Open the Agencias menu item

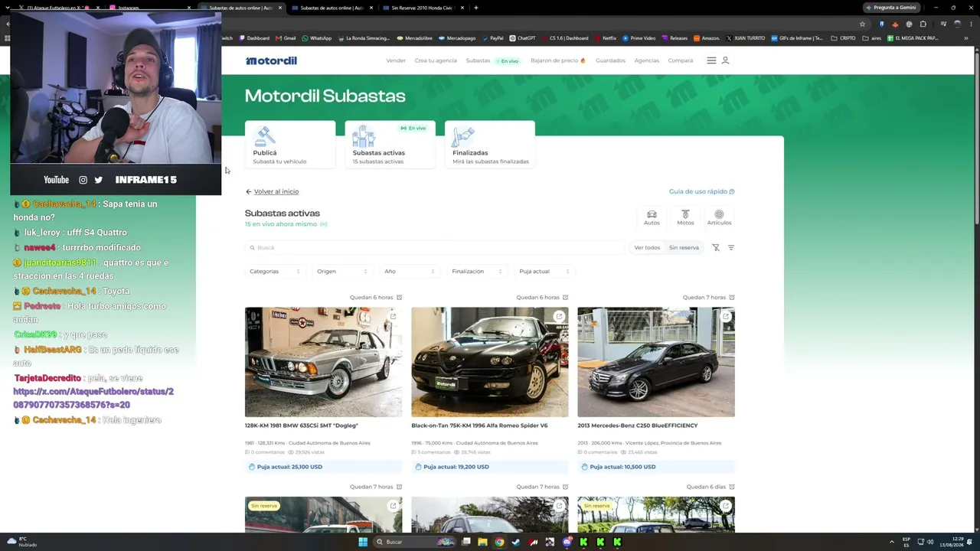(646, 60)
